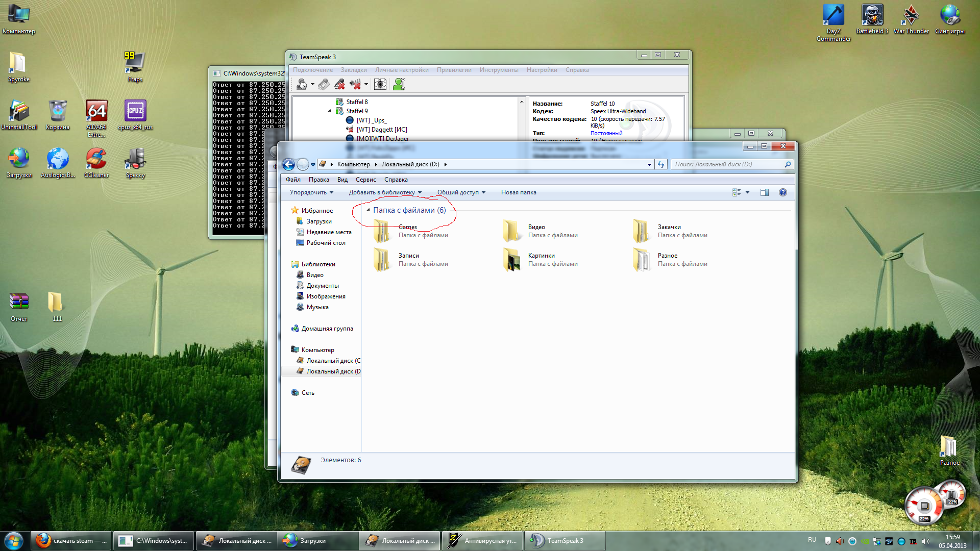Select Battlefield 3 desktop shortcut
This screenshot has height=551, width=980.
coord(872,19)
